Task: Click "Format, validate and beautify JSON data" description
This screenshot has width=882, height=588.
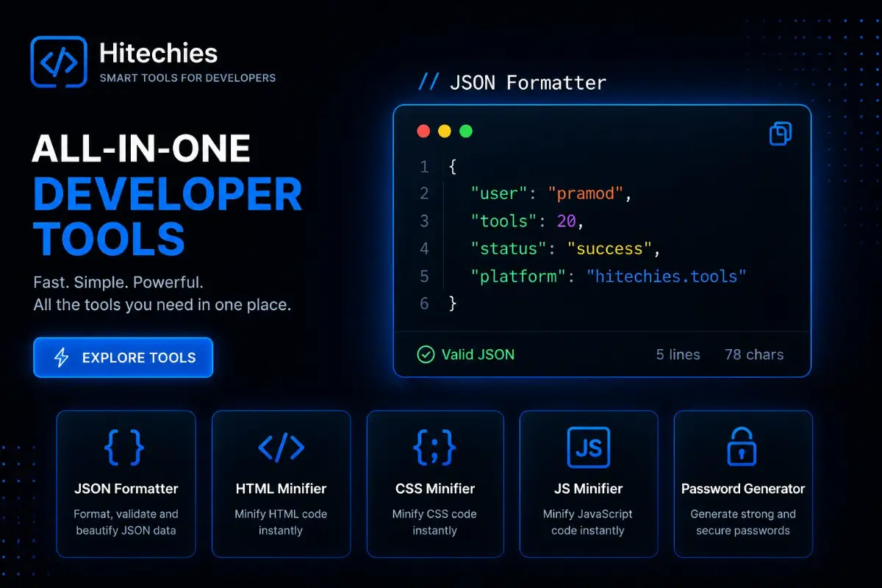Action: (126, 522)
